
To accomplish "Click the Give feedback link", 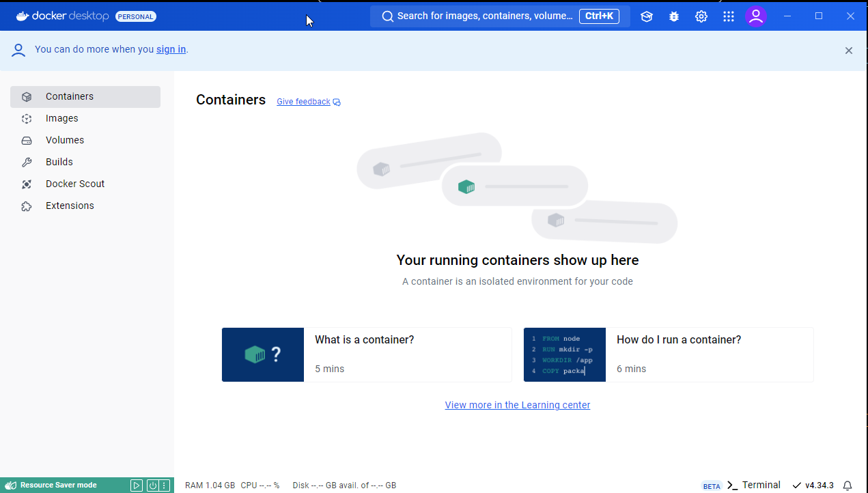I will point(303,102).
